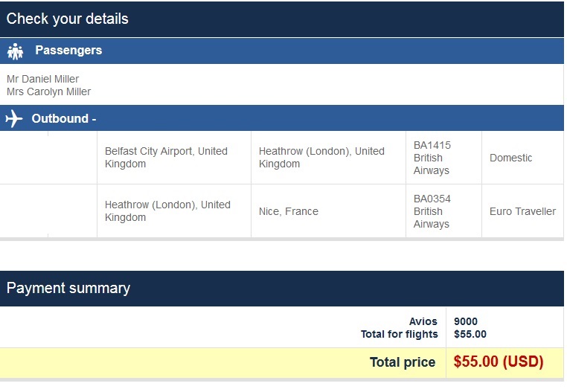
Task: Click passenger name Mr Daniel Miller
Action: [42, 79]
